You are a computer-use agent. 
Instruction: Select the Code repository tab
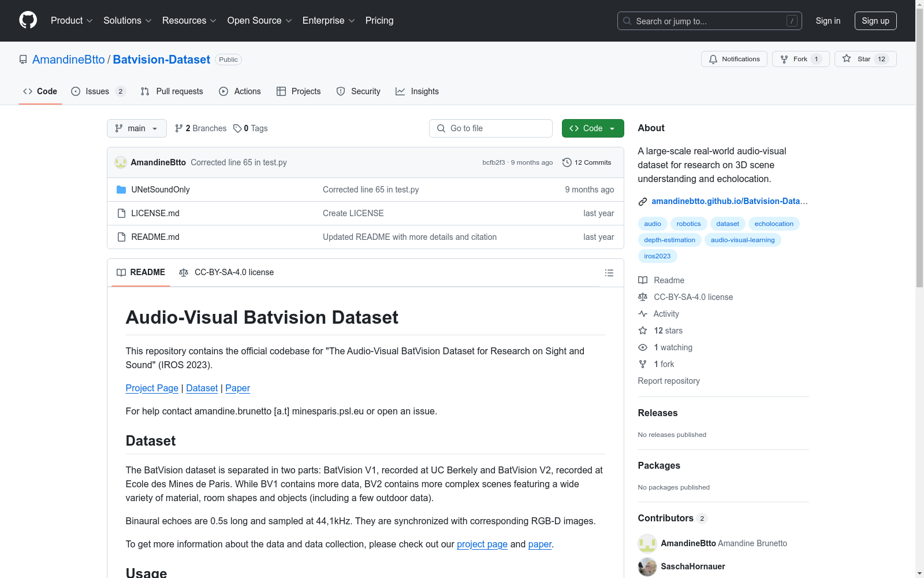tap(40, 91)
